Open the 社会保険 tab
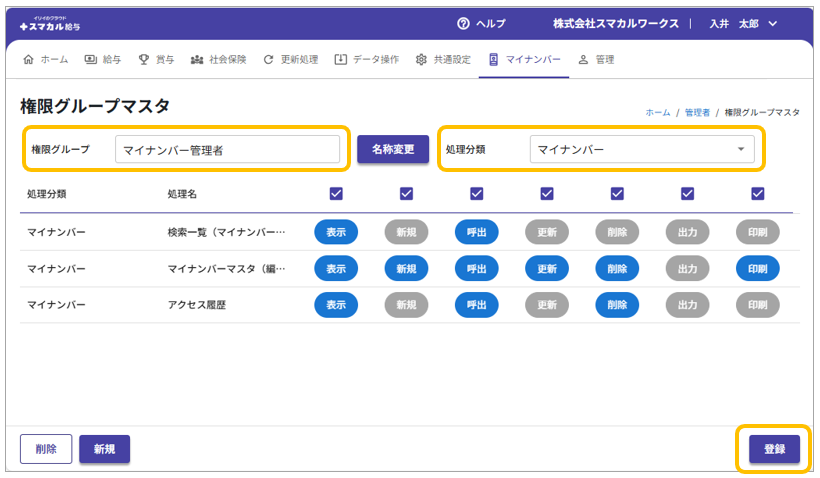The height and width of the screenshot is (478, 820). (218, 59)
